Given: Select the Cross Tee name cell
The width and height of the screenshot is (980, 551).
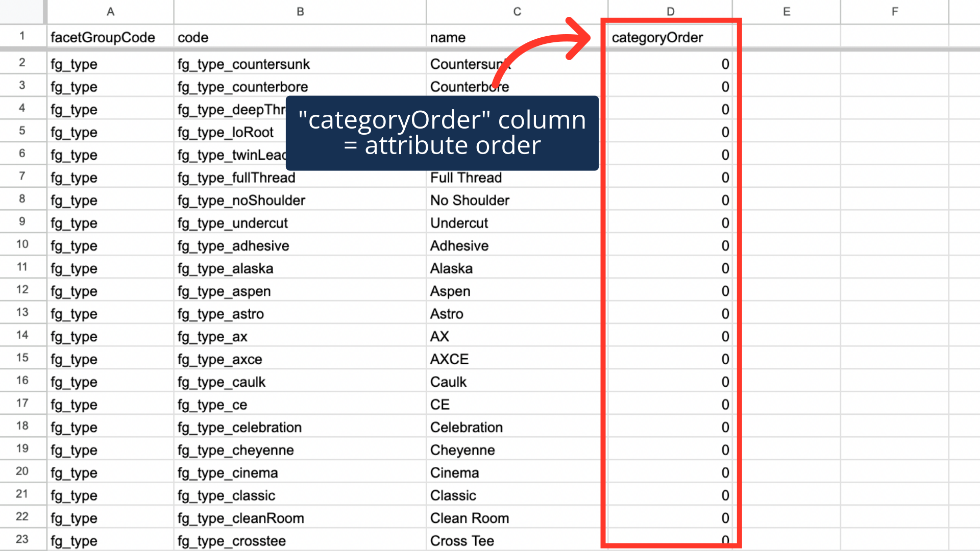Looking at the screenshot, I should coord(462,541).
